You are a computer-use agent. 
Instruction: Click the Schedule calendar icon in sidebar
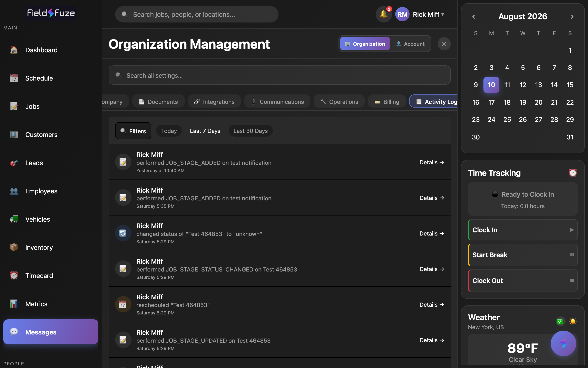(14, 78)
